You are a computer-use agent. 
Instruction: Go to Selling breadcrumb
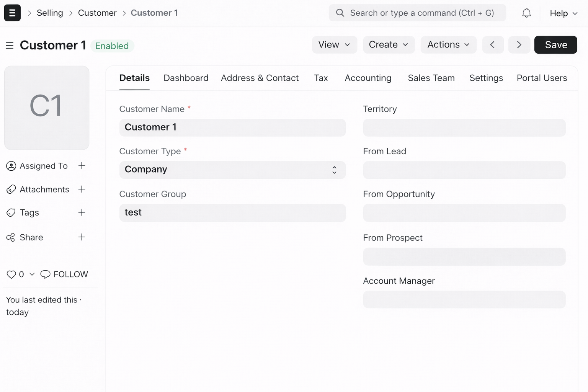[50, 13]
